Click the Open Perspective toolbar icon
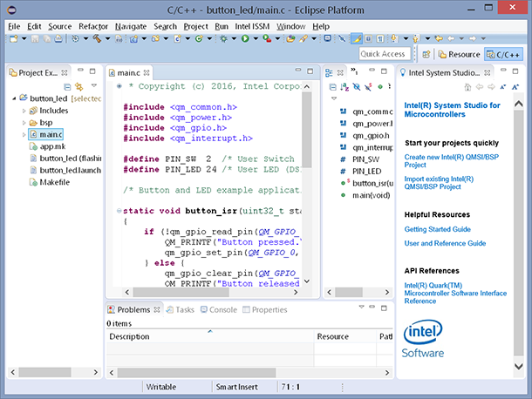 point(426,54)
